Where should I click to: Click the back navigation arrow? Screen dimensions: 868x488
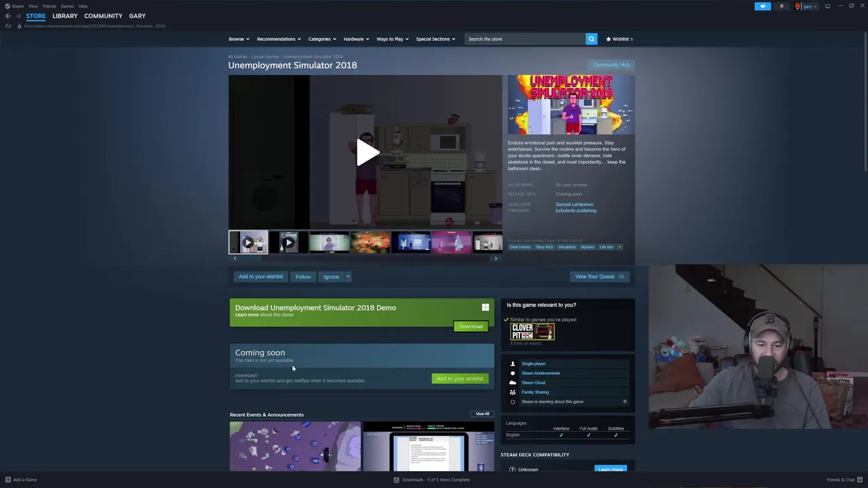click(x=7, y=16)
